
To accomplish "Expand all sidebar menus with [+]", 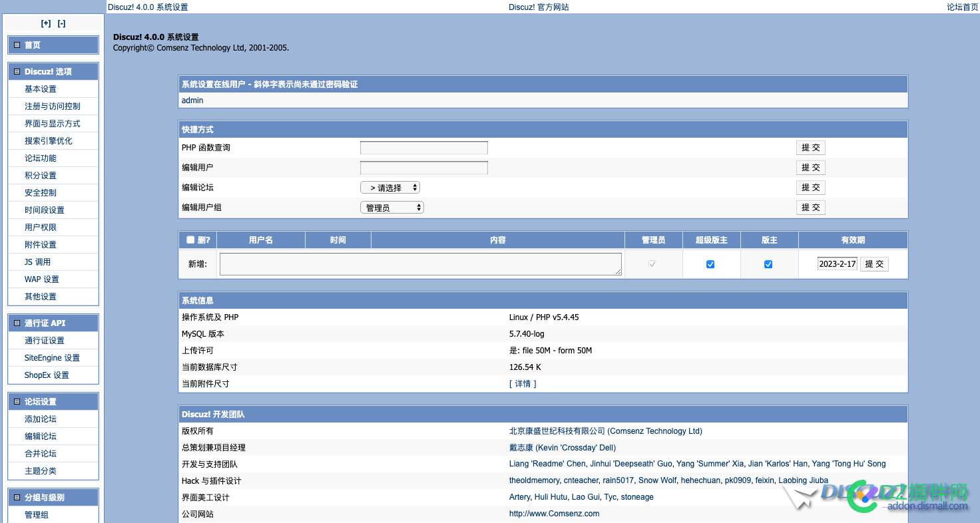I will pyautogui.click(x=45, y=23).
